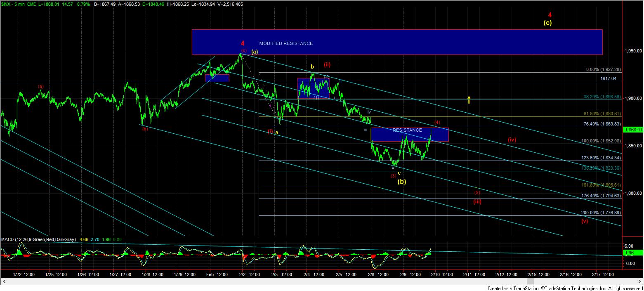Image resolution: width=644 pixels, height=291 pixels.
Task: Click the 2/17 12:00 date axis label
Action: point(603,274)
